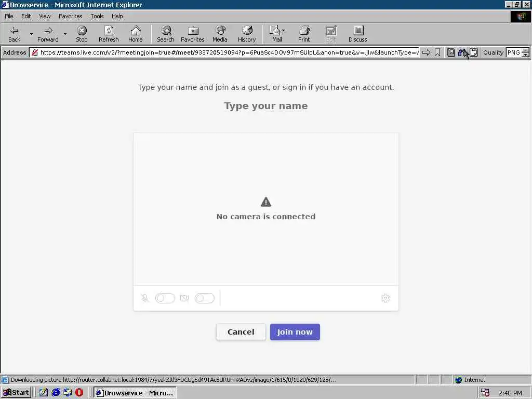Click the scheduler tray icon near clock
Screen dimensions: 532x399
485,393
